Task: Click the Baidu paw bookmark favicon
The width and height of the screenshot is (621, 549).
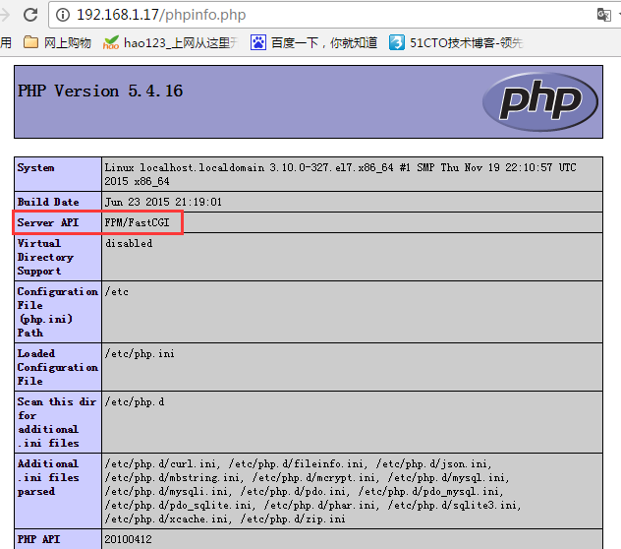Action: (x=258, y=42)
